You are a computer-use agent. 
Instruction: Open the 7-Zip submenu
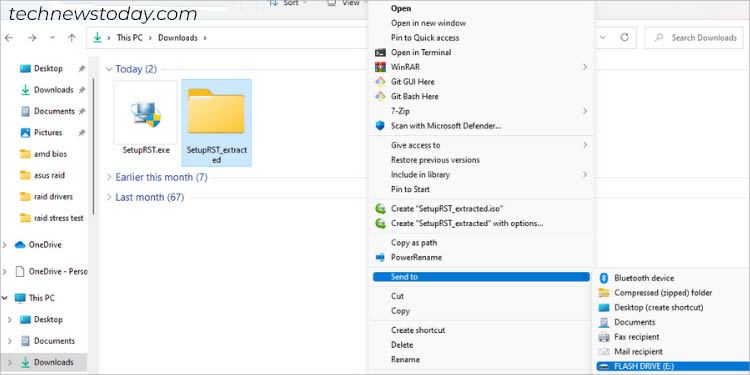482,111
